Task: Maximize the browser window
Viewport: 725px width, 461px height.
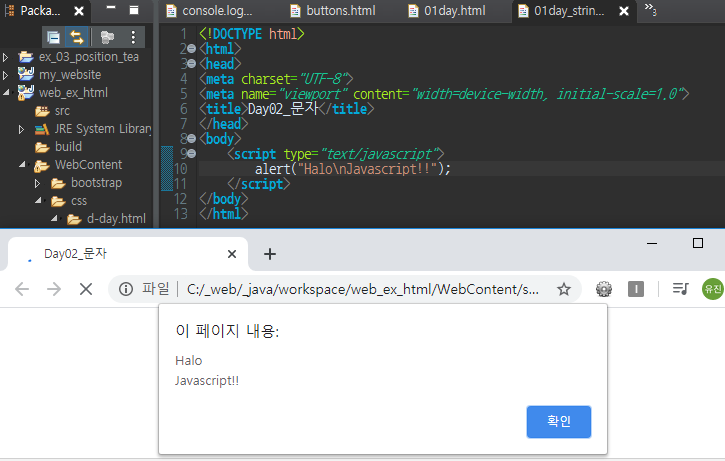Action: click(698, 243)
